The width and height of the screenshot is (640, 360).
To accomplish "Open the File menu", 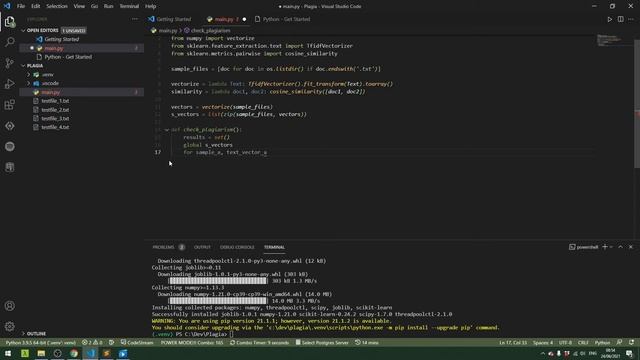I will point(21,6).
